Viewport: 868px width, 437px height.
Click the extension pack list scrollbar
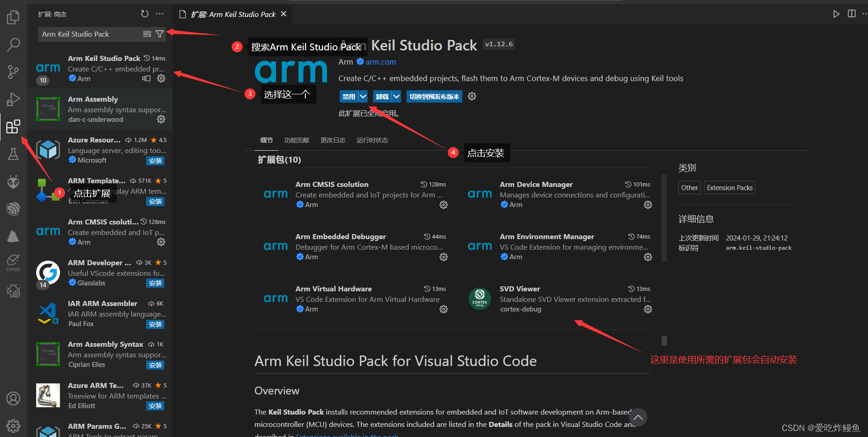[664, 218]
